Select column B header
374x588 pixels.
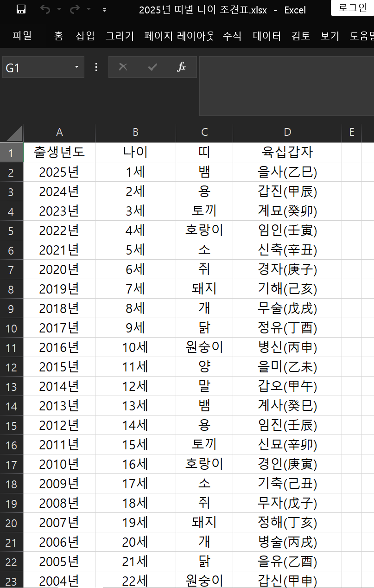(x=135, y=133)
